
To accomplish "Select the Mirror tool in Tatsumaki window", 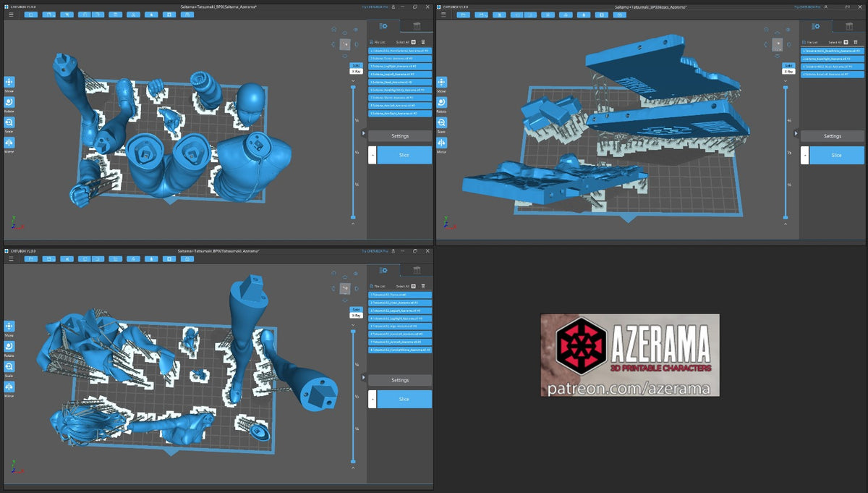I will pos(9,387).
